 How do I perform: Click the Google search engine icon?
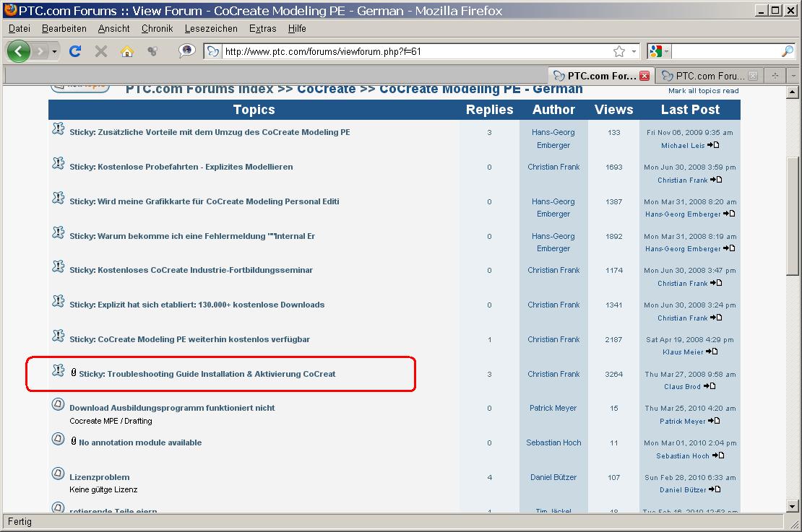click(x=655, y=51)
